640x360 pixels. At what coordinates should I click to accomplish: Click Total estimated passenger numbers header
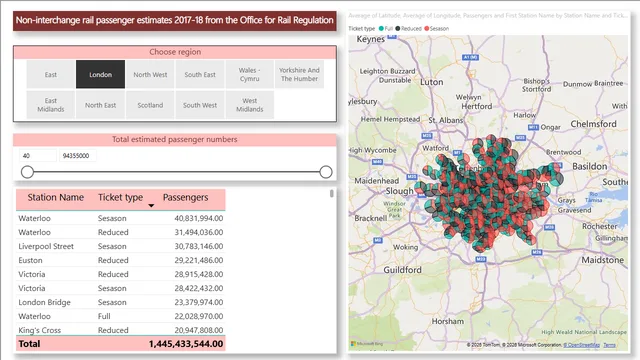(175, 140)
